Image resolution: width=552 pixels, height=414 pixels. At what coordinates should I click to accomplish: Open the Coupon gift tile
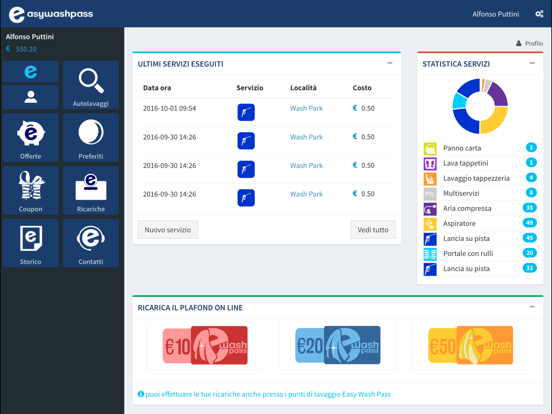[31, 190]
